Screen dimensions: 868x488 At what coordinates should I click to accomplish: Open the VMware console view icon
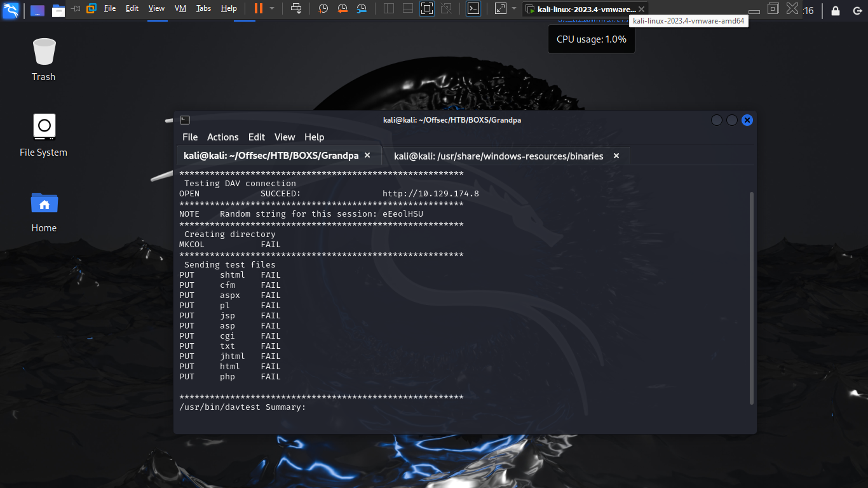click(x=473, y=8)
